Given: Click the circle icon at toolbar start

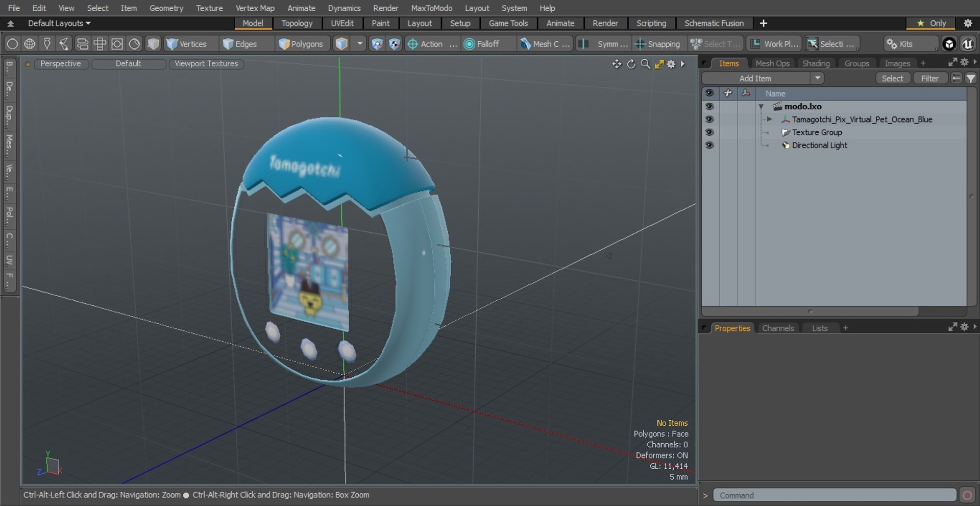Looking at the screenshot, I should click(x=12, y=44).
